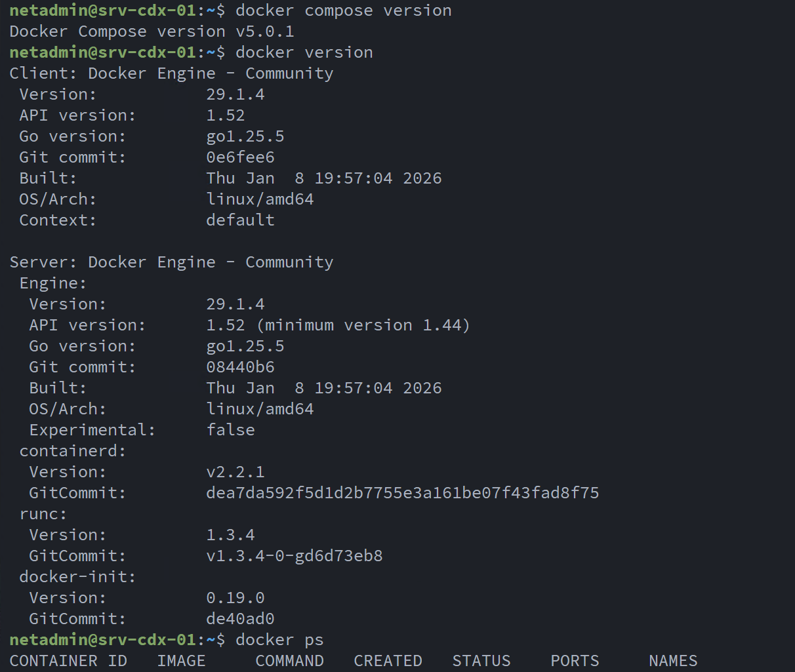Click the CONTAINER ID column header
This screenshot has height=672, width=795.
[68, 661]
